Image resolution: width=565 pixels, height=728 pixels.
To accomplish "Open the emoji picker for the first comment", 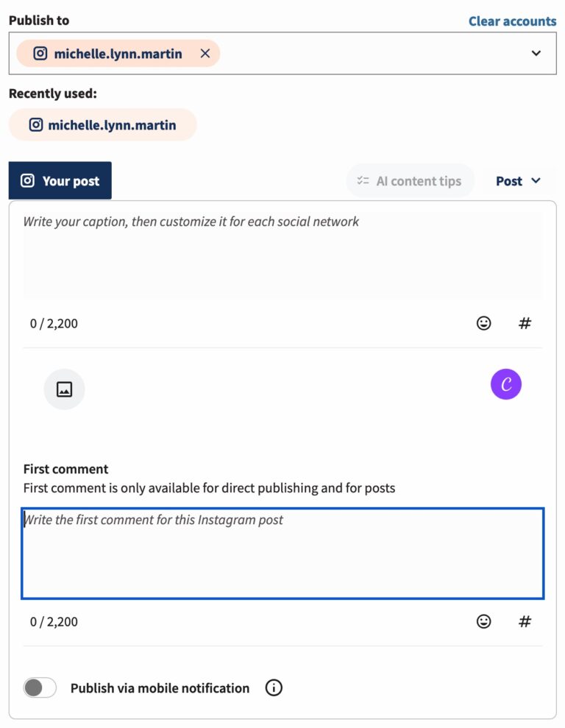I will [483, 621].
